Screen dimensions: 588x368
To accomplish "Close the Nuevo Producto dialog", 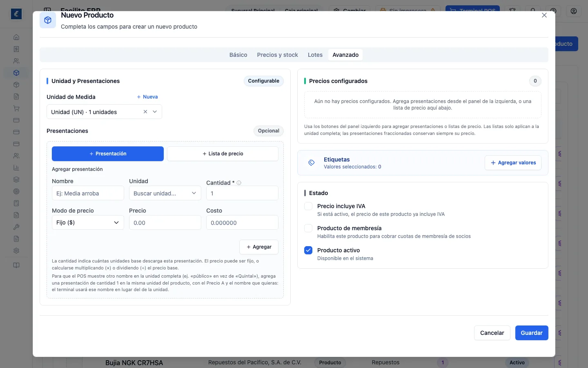I will (544, 15).
